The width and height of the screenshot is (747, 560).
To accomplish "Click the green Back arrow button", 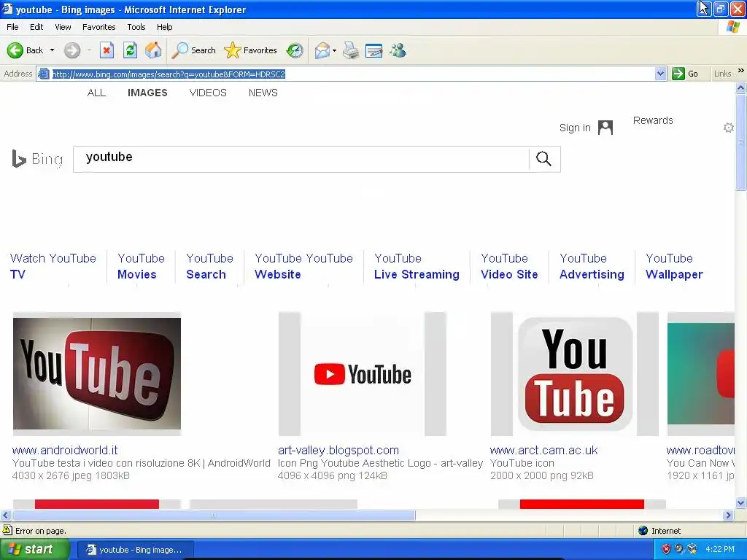I will (15, 50).
